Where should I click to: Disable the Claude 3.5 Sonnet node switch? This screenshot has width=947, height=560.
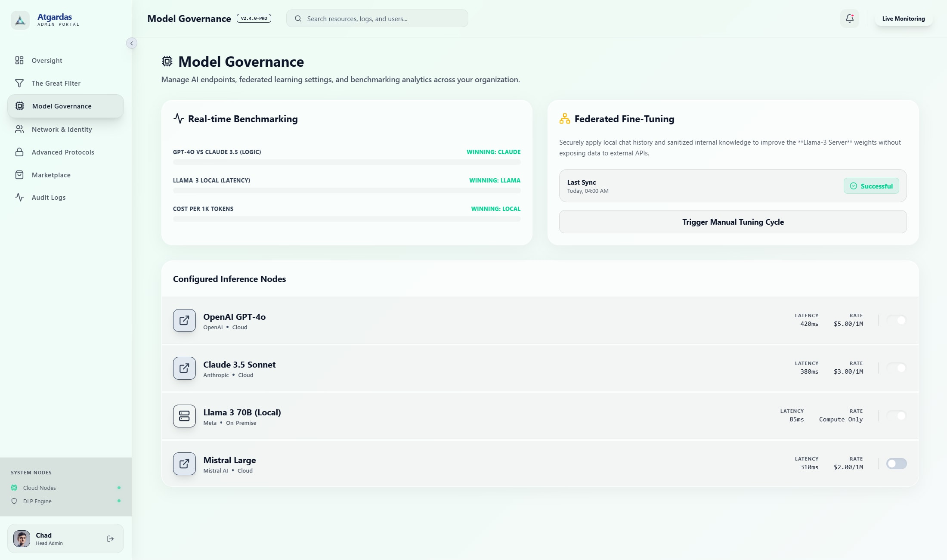click(x=896, y=368)
